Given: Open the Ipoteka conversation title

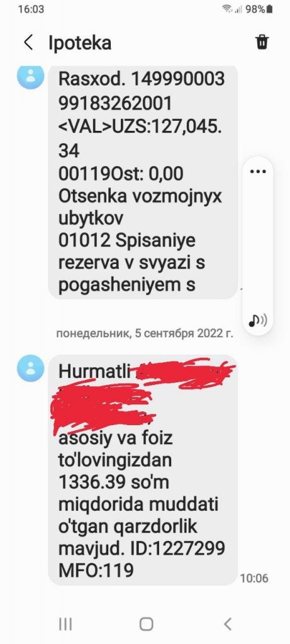Looking at the screenshot, I should [80, 43].
